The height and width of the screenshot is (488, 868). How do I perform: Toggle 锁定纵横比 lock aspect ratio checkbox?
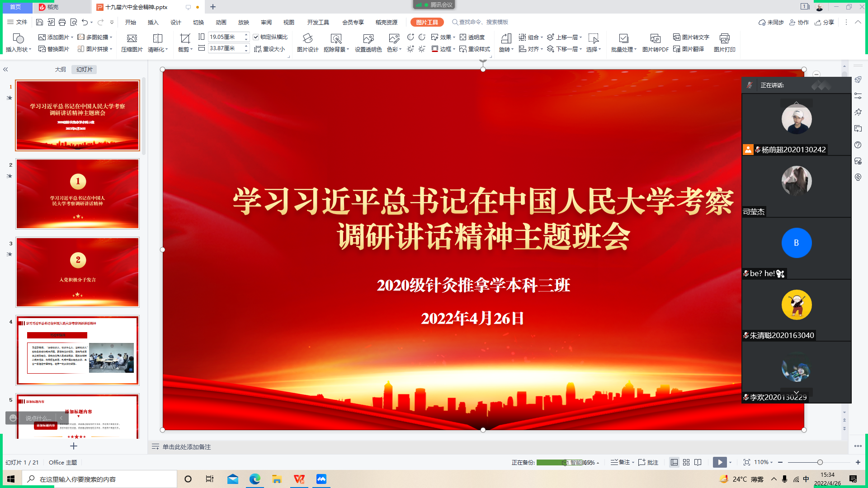[x=256, y=37]
